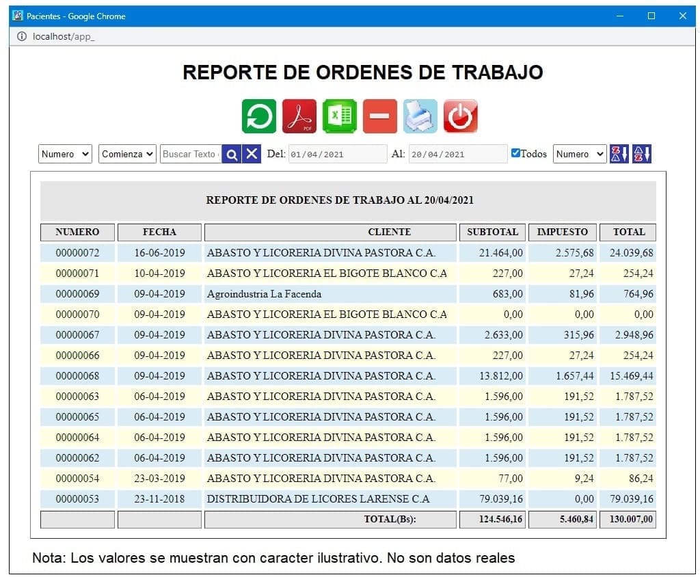Image resolution: width=700 pixels, height=588 pixels.
Task: Click date 16-06-2019
Action: click(159, 253)
